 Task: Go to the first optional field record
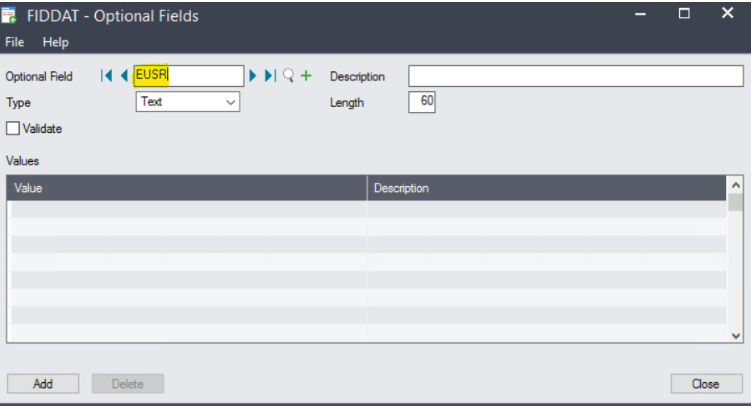click(106, 77)
